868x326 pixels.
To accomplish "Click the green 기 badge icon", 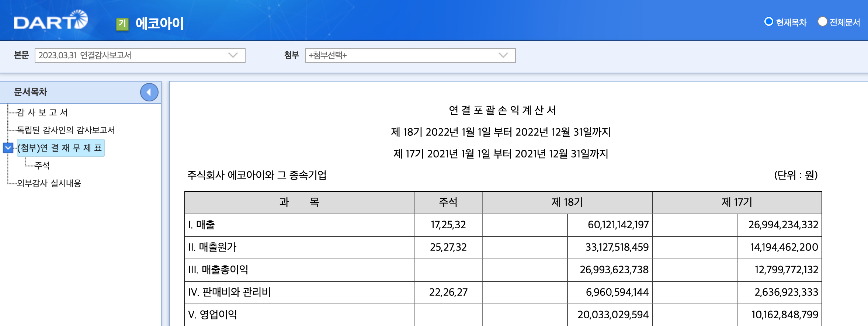I will [x=122, y=24].
